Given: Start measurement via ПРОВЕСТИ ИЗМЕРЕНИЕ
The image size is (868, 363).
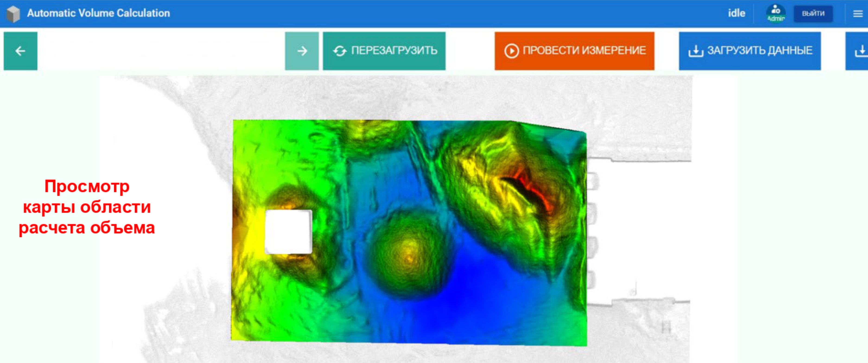Looking at the screenshot, I should click(574, 51).
